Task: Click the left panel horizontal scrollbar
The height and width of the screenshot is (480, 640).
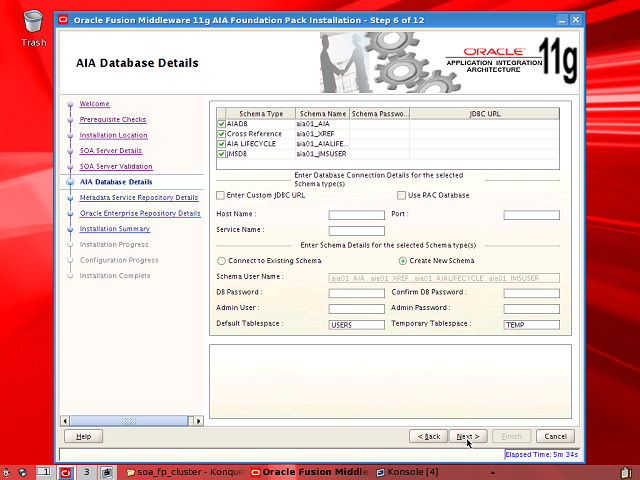Action: point(132,420)
